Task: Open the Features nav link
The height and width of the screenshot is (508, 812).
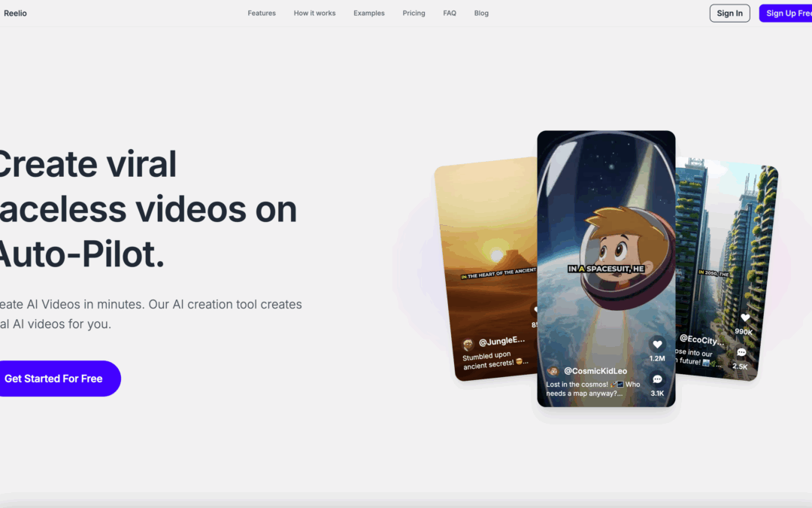Action: coord(262,13)
